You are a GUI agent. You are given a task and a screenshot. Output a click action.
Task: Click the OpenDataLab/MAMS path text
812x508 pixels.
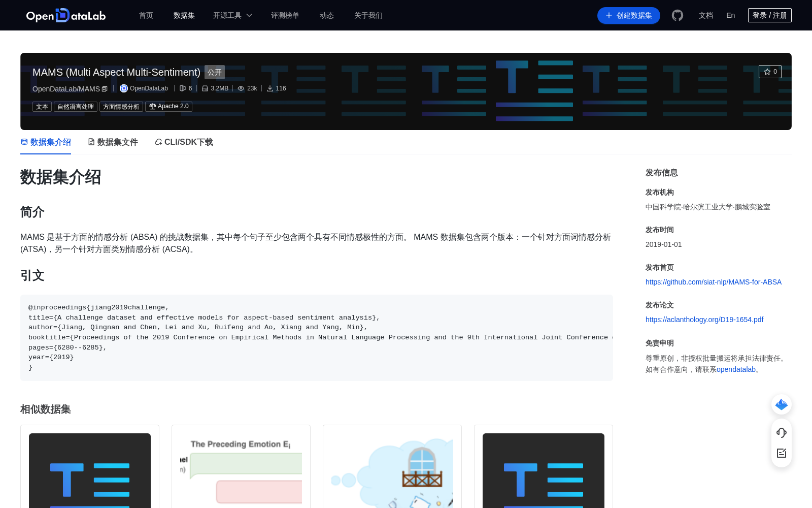66,89
